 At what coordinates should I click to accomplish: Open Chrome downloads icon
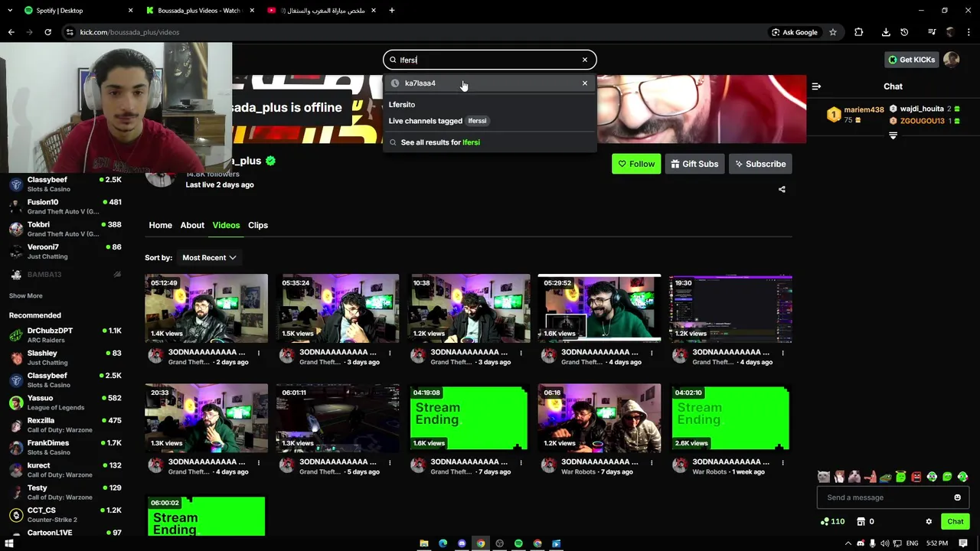point(886,32)
